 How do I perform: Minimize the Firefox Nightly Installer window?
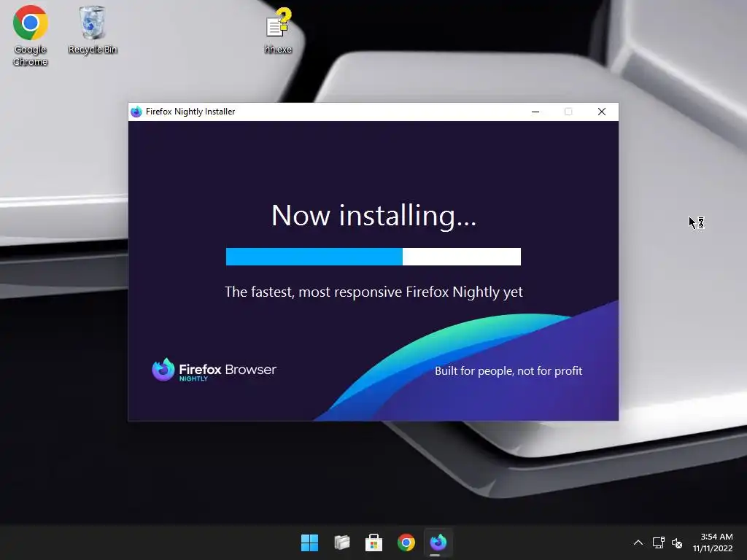(535, 112)
